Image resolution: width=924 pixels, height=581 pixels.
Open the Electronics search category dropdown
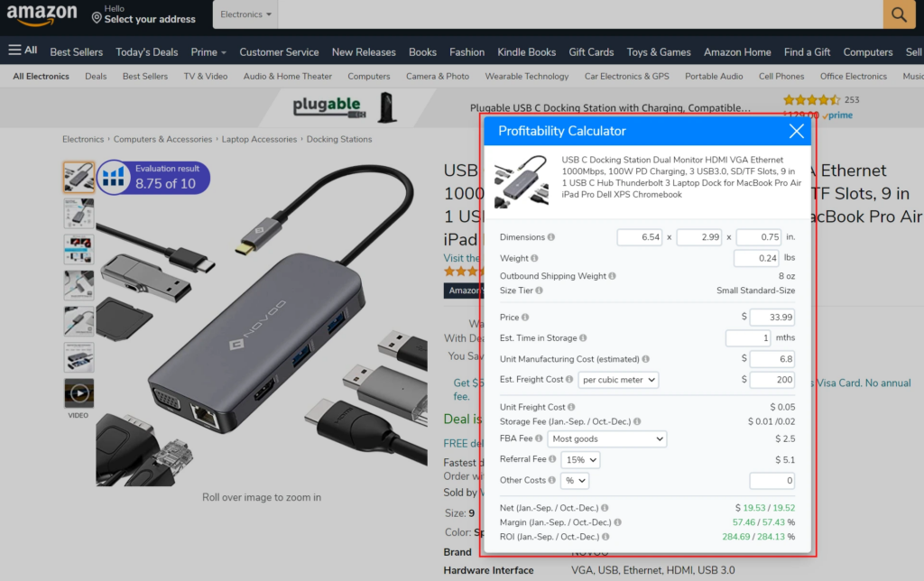245,14
